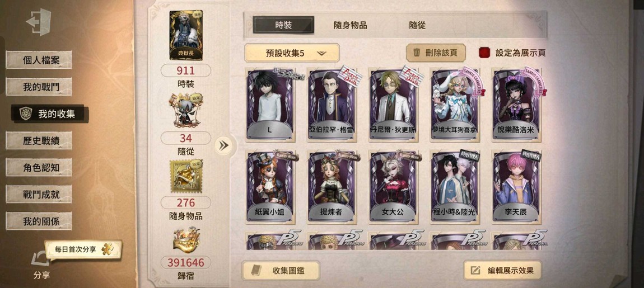The width and height of the screenshot is (644, 288).
Task: Open the 歷史戰績 menu item
Action: click(x=39, y=140)
